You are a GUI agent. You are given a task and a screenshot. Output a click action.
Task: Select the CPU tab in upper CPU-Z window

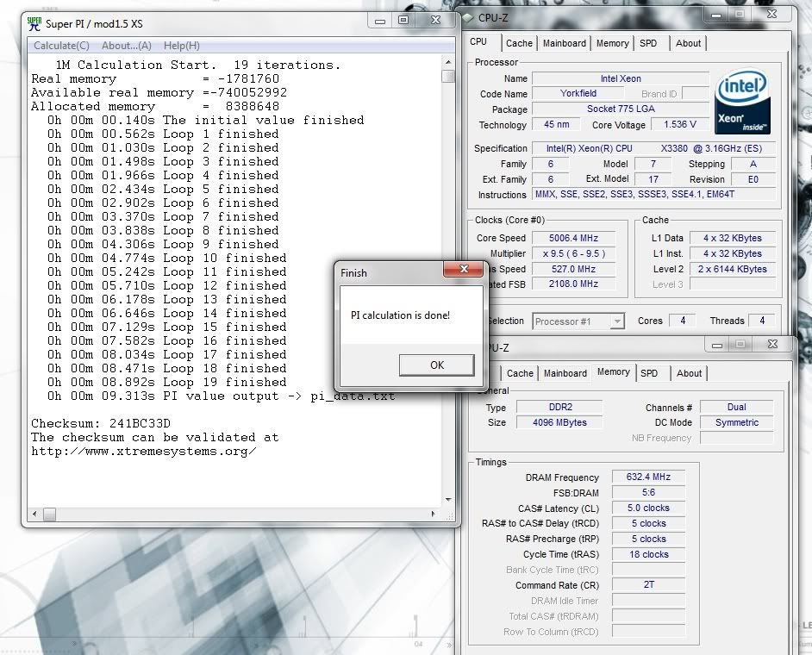point(478,42)
